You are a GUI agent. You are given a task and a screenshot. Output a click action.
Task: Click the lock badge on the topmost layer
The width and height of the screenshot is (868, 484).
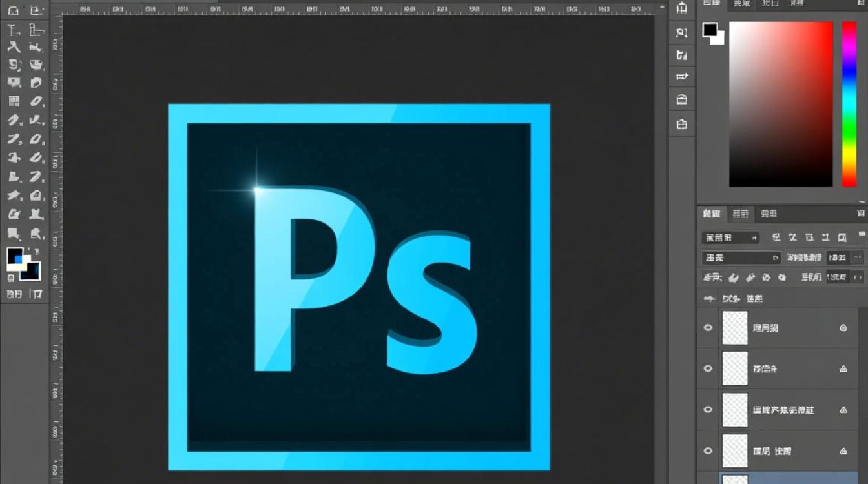843,328
